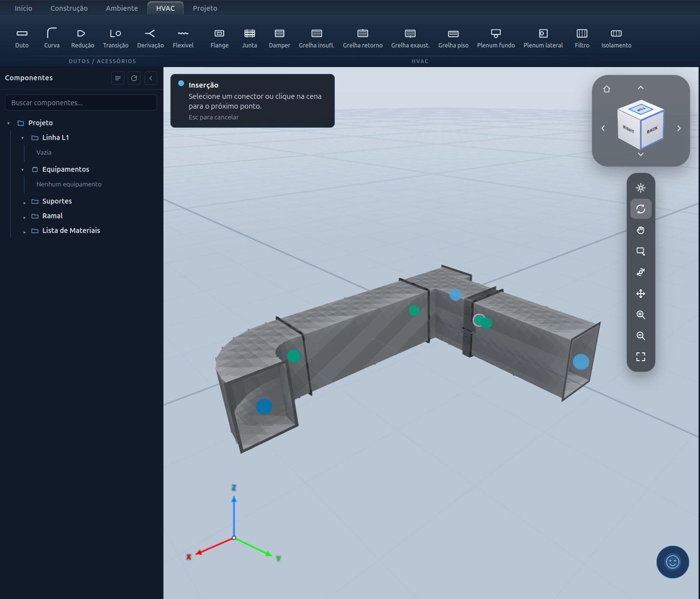Select zoom-to-window tool
This screenshot has height=599, width=700.
point(641,252)
